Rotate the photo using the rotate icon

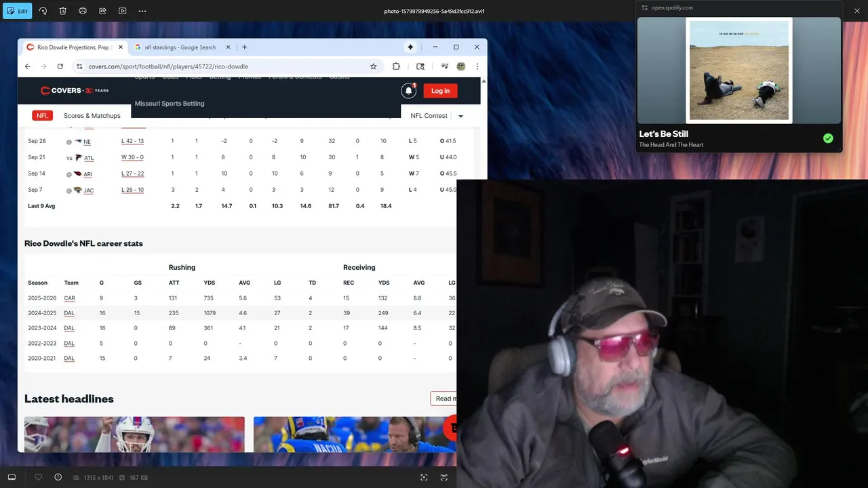point(43,11)
